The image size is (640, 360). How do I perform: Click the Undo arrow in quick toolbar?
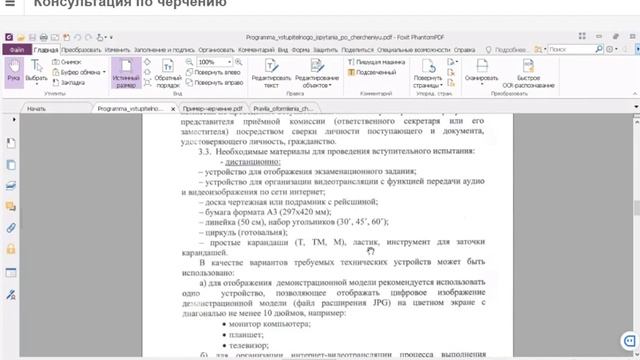pyautogui.click(x=77, y=37)
